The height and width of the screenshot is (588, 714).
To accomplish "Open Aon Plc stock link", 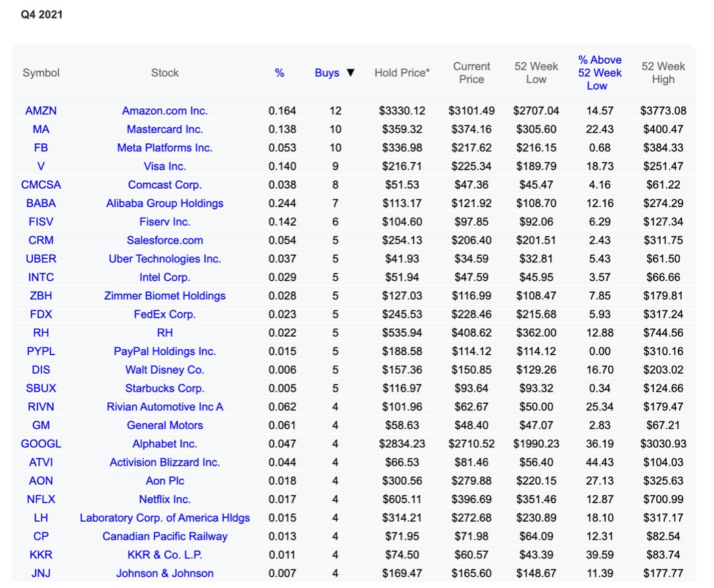I will [x=165, y=481].
